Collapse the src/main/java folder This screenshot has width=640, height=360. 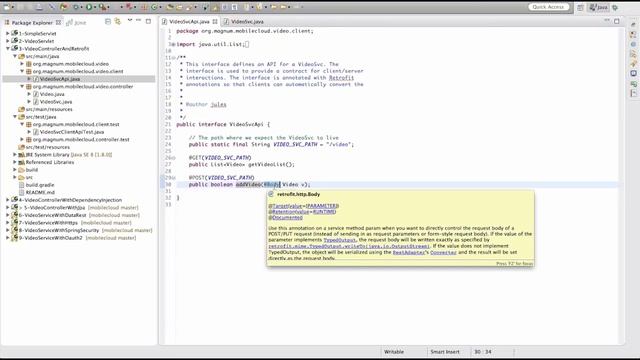click(15, 56)
